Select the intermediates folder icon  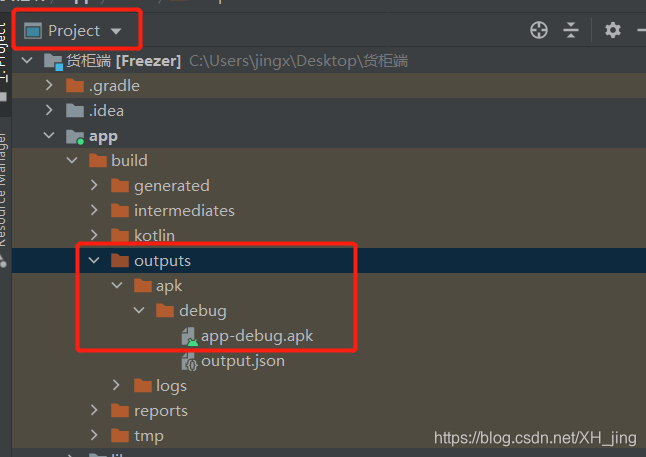coord(120,211)
